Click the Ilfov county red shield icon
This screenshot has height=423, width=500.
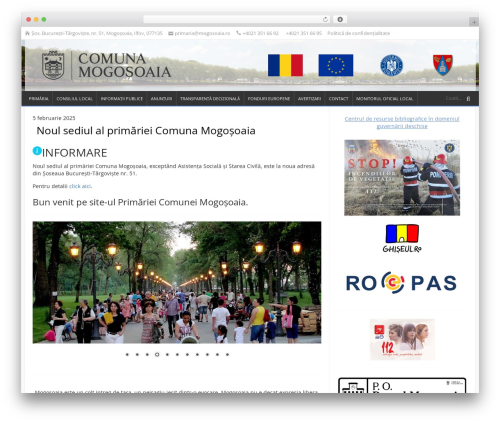pos(443,65)
